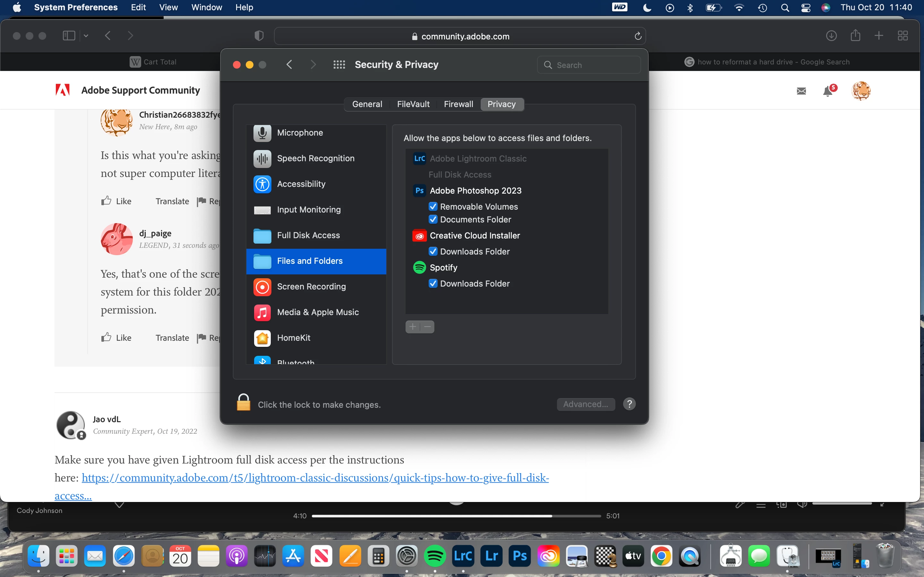
Task: Click the Safari share icon
Action: tap(855, 36)
